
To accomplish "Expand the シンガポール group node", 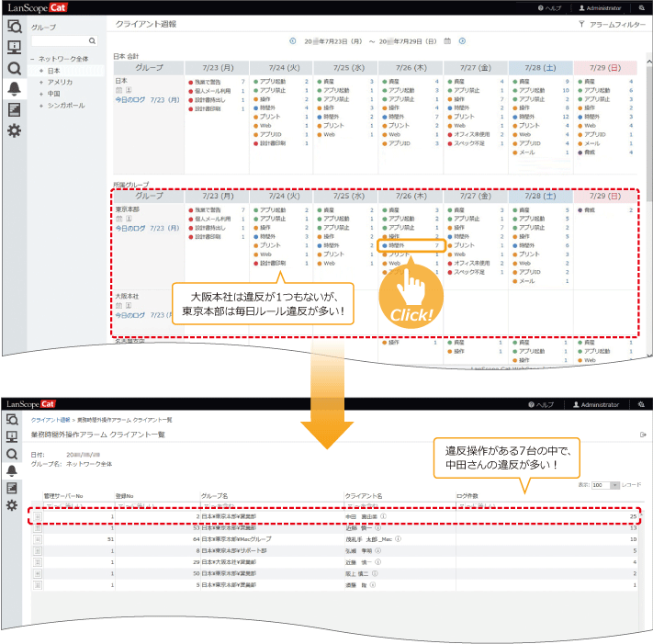I will 41,103.
